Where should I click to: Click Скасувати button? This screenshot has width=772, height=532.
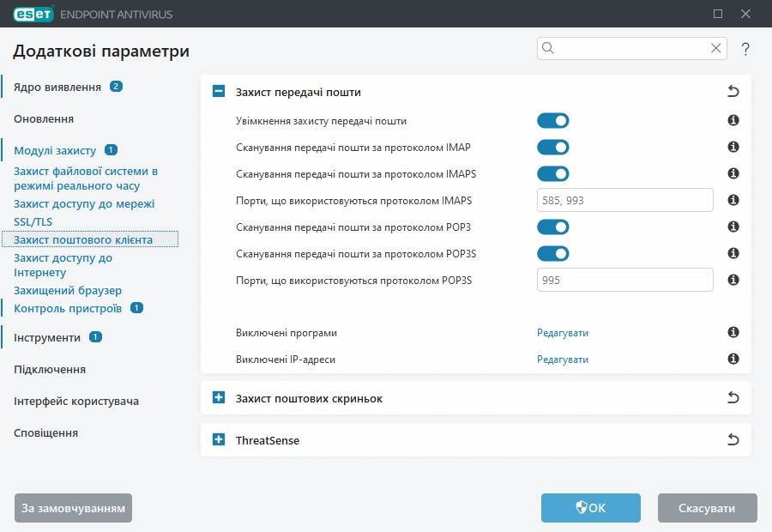click(x=707, y=508)
